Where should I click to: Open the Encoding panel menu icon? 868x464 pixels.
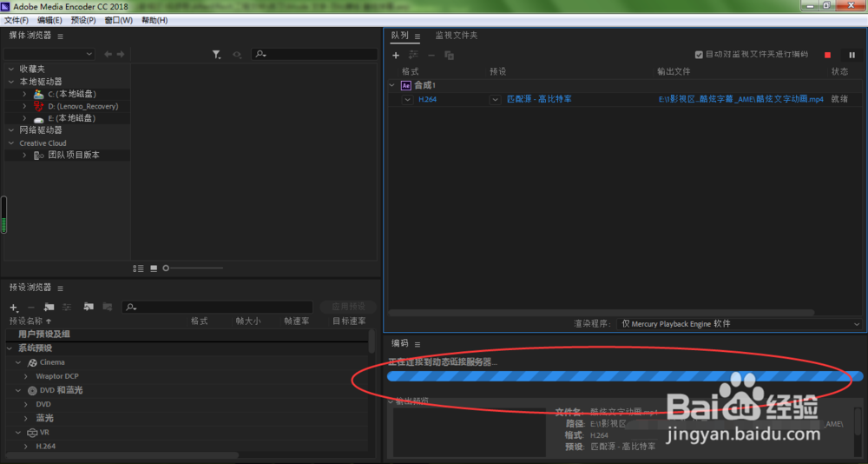tap(418, 344)
